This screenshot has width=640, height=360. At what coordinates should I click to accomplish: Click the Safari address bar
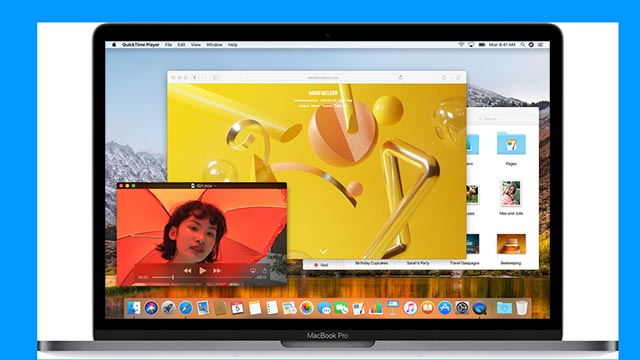pos(323,77)
